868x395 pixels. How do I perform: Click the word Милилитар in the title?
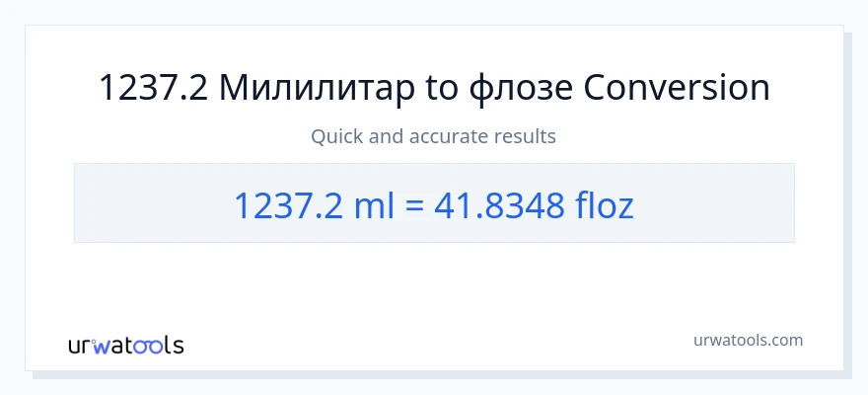click(x=315, y=89)
